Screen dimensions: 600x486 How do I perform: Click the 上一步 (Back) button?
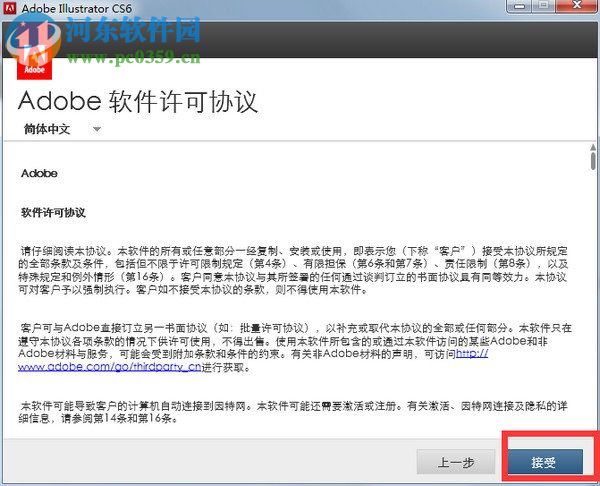coord(456,462)
